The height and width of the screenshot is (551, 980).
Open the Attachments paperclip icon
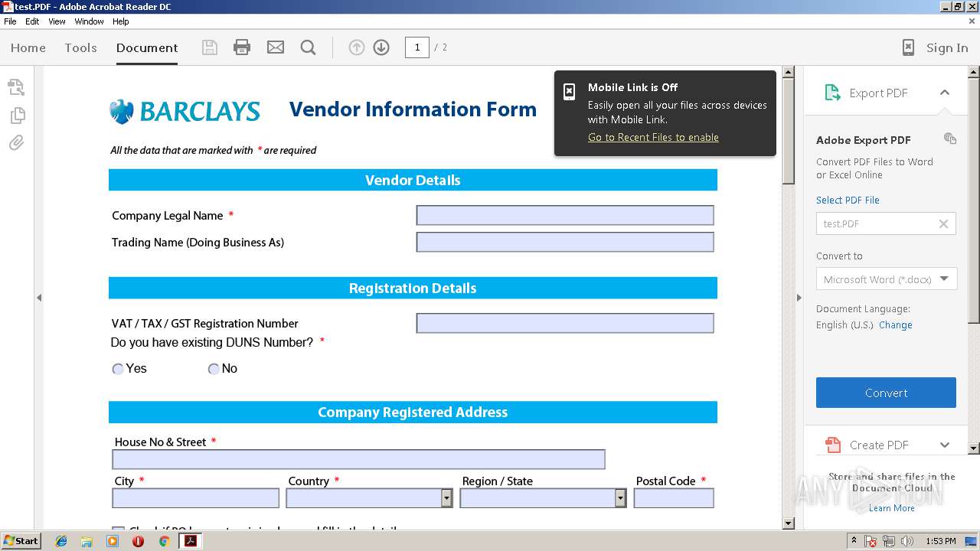[x=16, y=143]
